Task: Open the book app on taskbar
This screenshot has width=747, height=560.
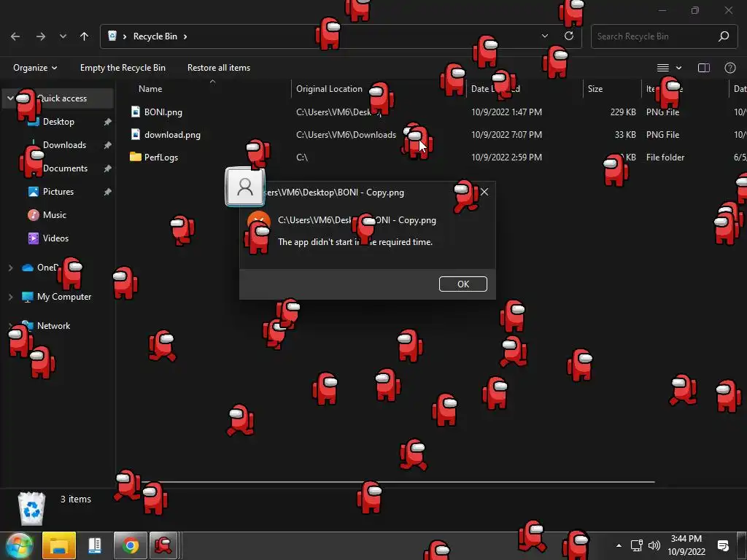Action: pyautogui.click(x=95, y=545)
